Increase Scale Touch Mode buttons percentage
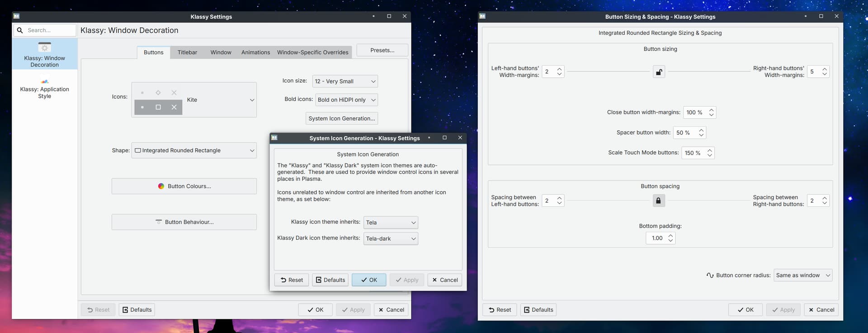The width and height of the screenshot is (868, 333). [x=710, y=150]
